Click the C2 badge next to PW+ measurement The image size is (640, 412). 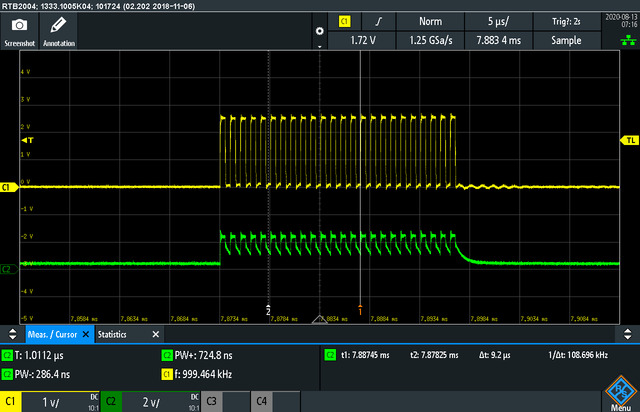click(167, 355)
